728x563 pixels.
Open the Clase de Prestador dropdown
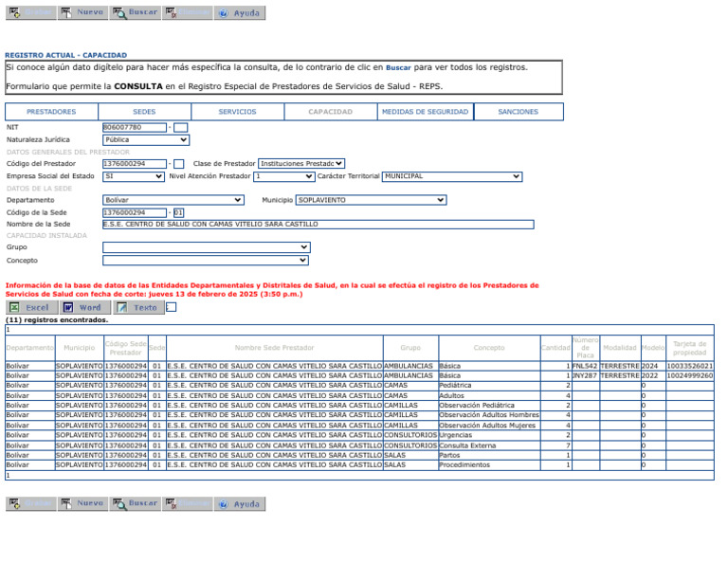click(301, 163)
